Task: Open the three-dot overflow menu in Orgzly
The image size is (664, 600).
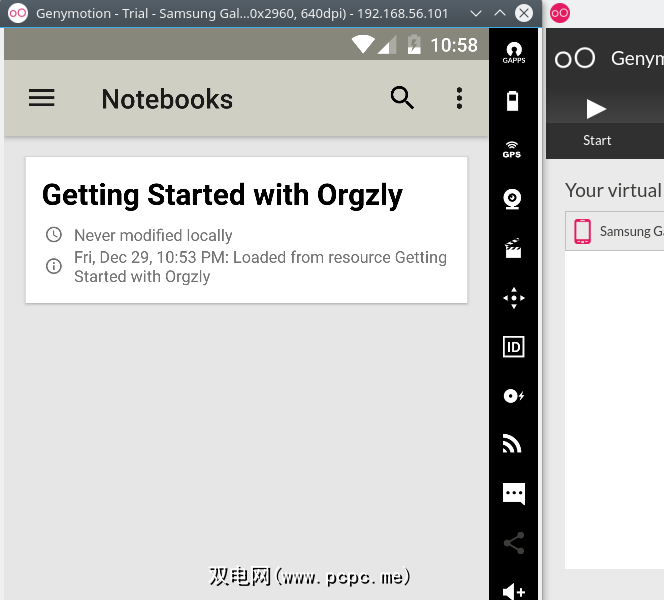Action: [459, 98]
